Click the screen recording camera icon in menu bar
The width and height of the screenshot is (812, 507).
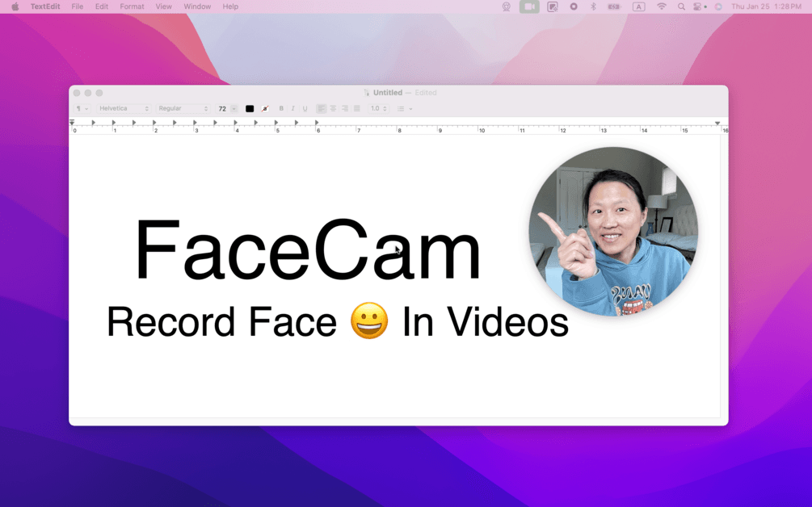click(528, 6)
